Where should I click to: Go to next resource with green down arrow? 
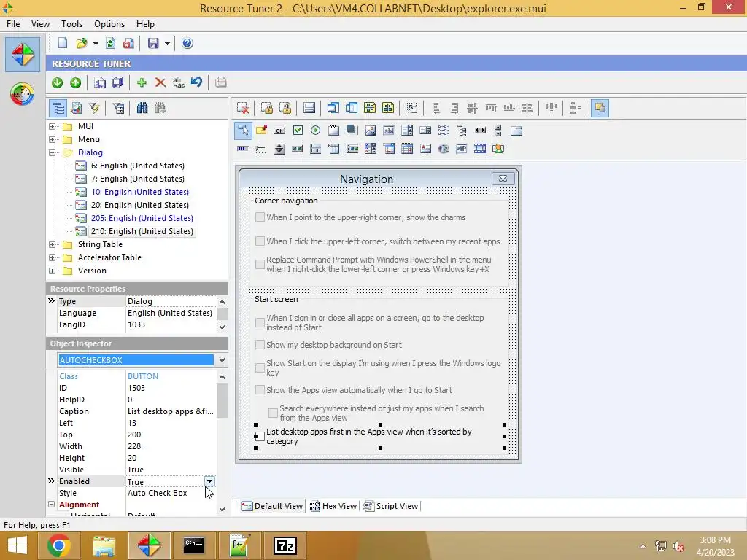[x=57, y=82]
